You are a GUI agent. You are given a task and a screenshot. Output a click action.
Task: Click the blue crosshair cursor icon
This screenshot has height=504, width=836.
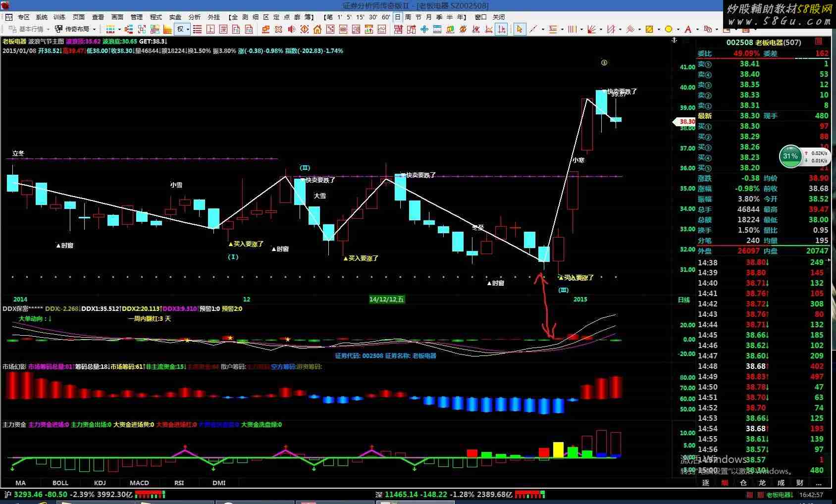click(x=424, y=29)
